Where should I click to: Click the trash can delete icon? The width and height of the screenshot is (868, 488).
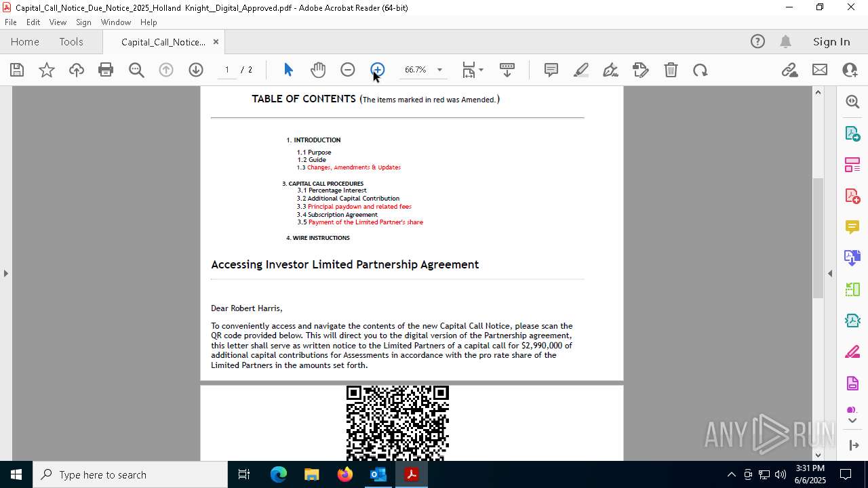coord(671,70)
